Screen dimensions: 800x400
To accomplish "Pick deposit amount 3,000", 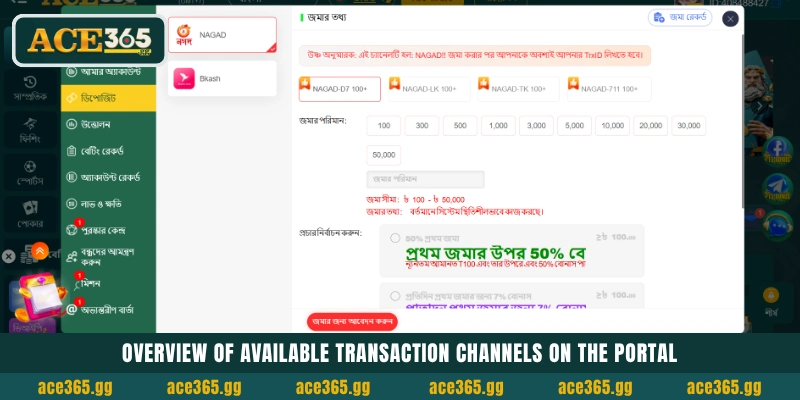I will click(536, 126).
